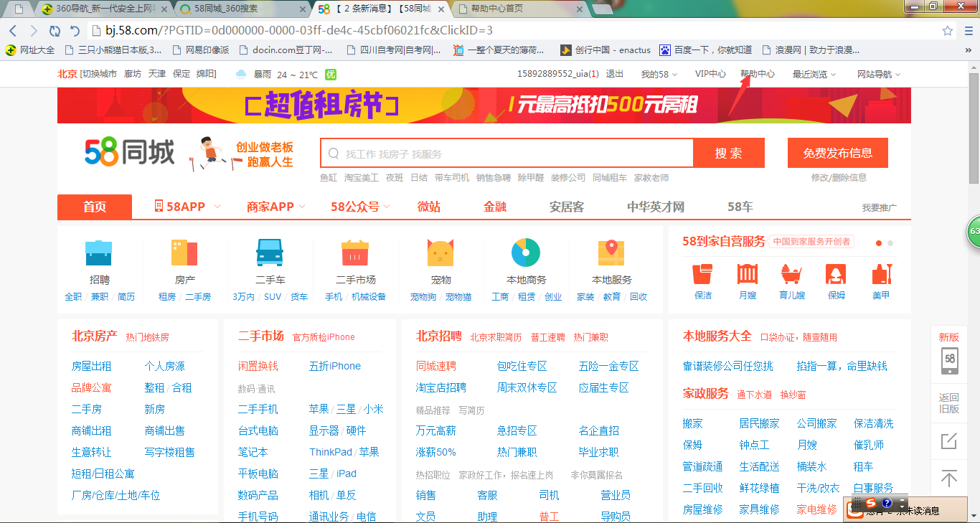980x523 pixels.
Task: Select 微站 in the navigation bar
Action: point(429,207)
